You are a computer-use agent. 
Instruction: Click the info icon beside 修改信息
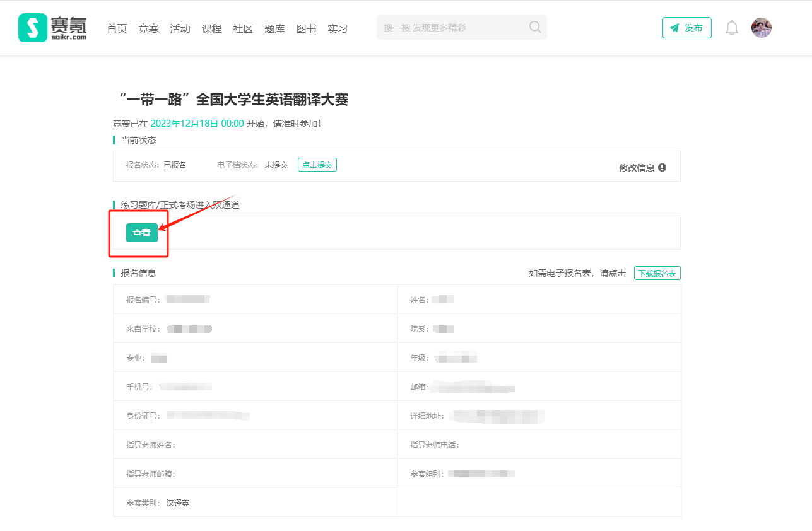(662, 168)
